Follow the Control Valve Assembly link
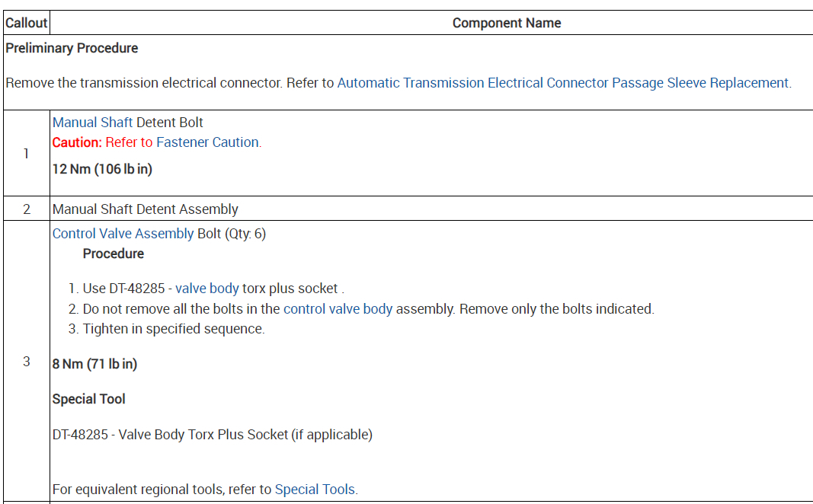 [123, 234]
